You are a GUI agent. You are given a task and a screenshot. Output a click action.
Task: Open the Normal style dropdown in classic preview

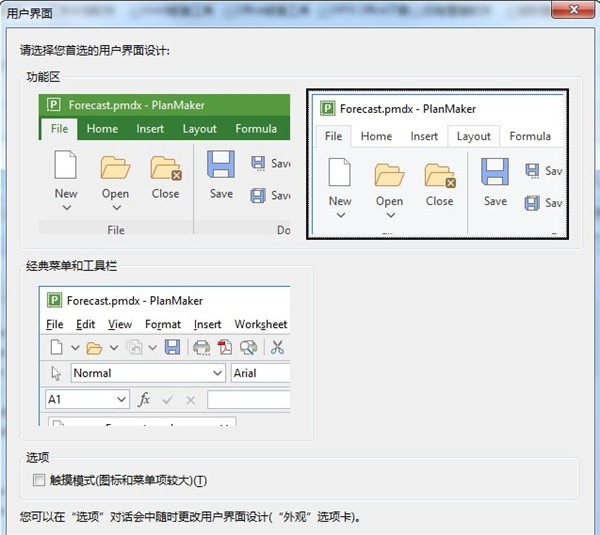click(217, 373)
